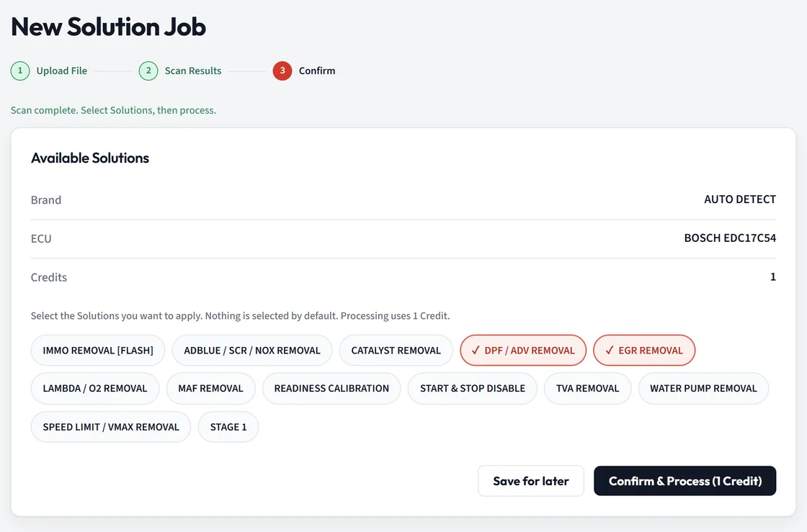Viewport: 807px width, 532px height.
Task: Toggle MAF Removal solution
Action: 210,389
